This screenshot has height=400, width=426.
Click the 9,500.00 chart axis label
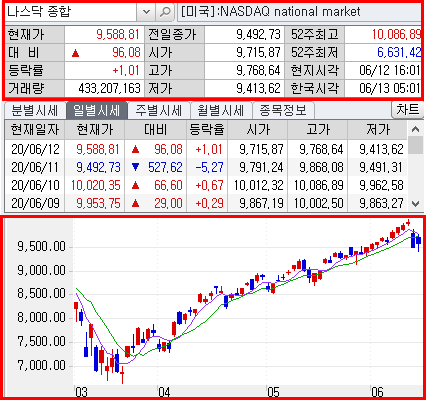41,247
